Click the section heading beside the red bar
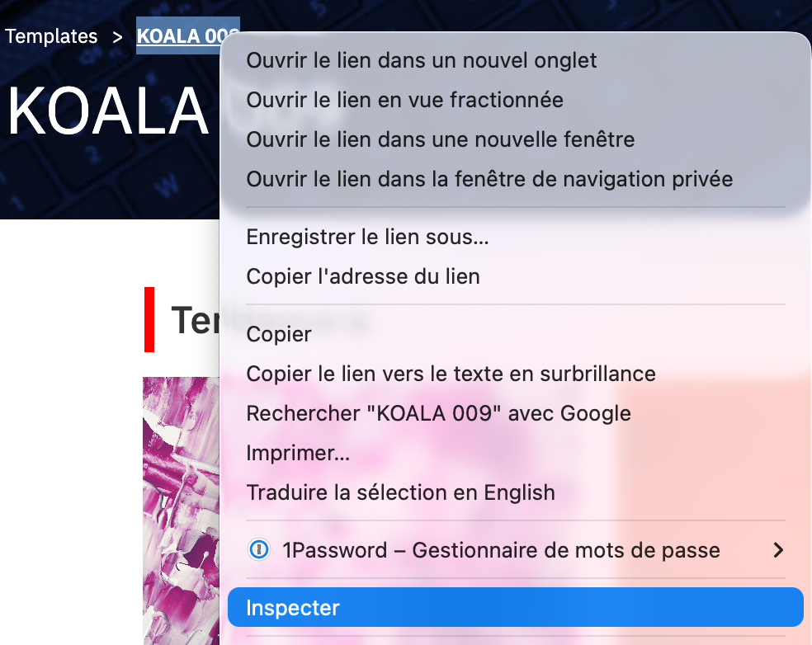The height and width of the screenshot is (645, 812). (194, 320)
